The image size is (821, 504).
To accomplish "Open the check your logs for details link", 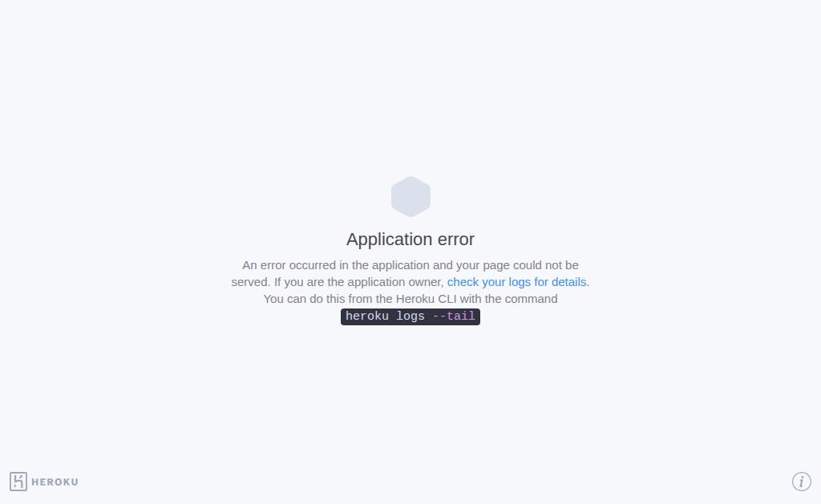I will [x=517, y=282].
